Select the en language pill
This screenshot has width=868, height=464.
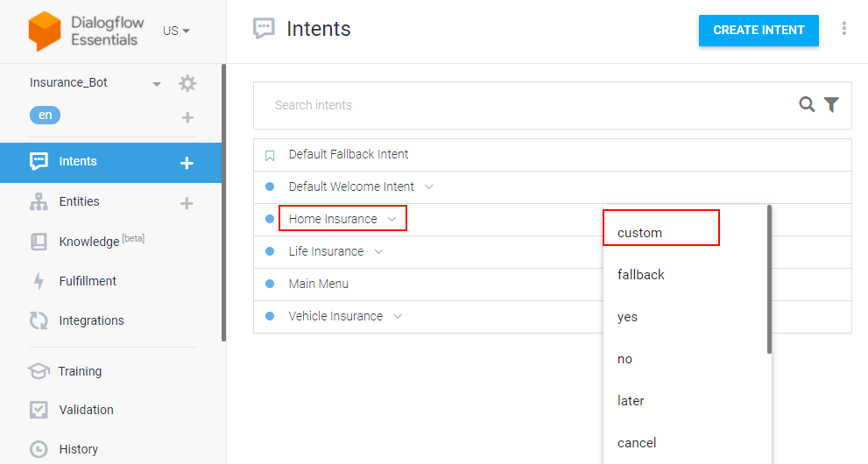coord(45,115)
